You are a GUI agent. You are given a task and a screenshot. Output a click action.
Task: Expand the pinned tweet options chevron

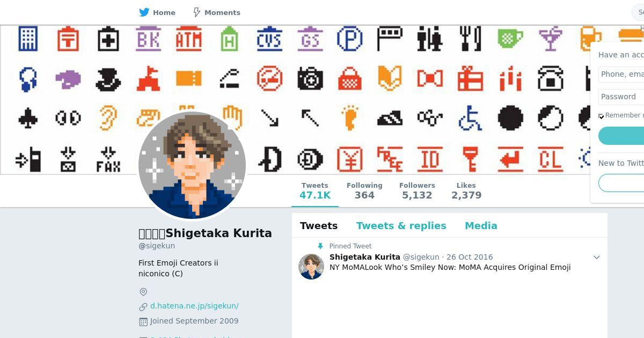[x=596, y=258]
